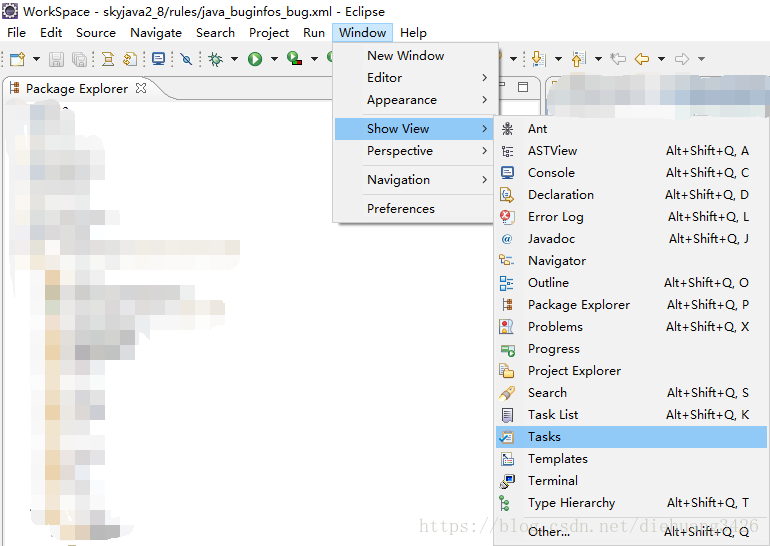Open the Source menu
The image size is (770, 546).
pyautogui.click(x=96, y=32)
